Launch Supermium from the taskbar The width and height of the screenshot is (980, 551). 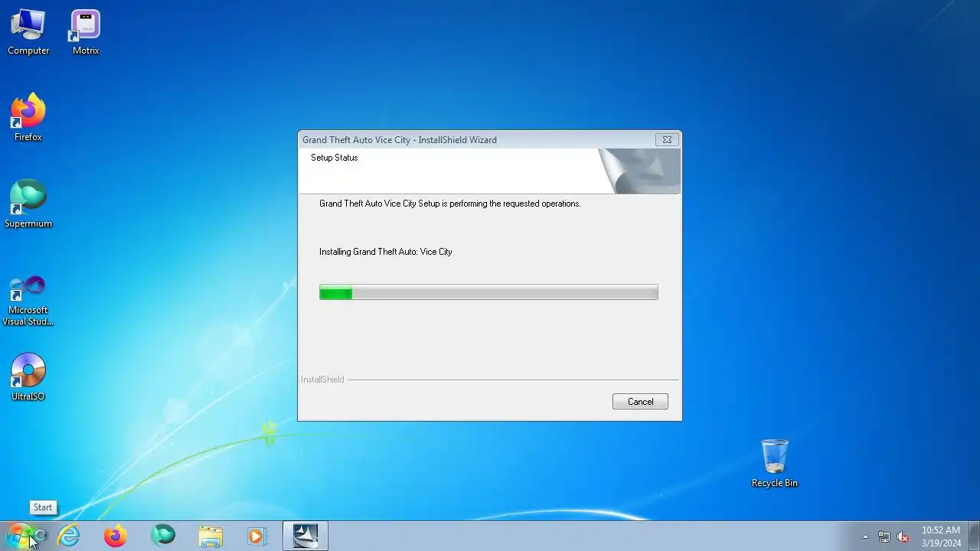tap(163, 536)
